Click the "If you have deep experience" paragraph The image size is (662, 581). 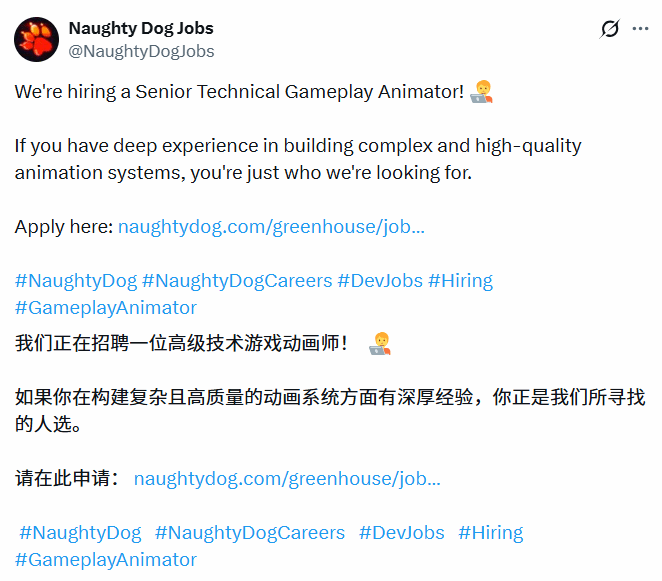[x=297, y=159]
